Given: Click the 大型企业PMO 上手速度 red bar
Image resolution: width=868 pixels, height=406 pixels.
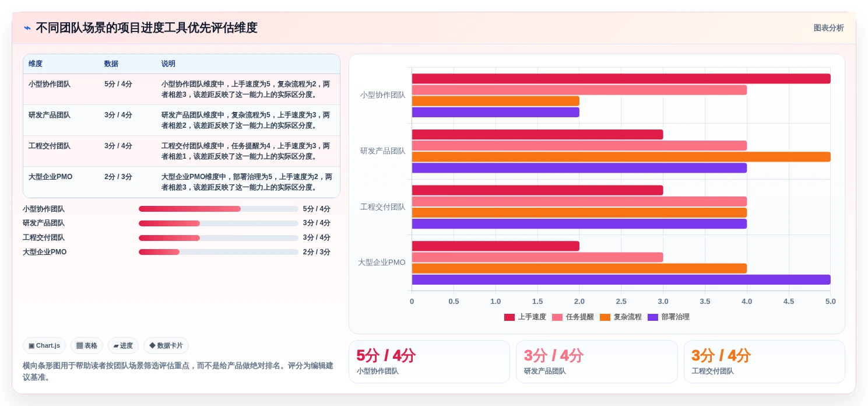Looking at the screenshot, I should pos(496,246).
